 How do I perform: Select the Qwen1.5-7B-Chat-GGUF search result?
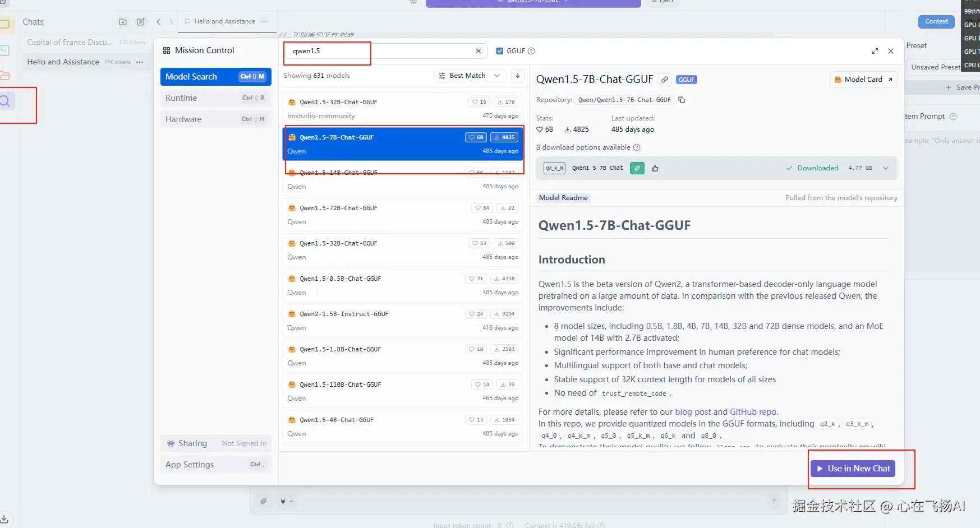tap(403, 144)
